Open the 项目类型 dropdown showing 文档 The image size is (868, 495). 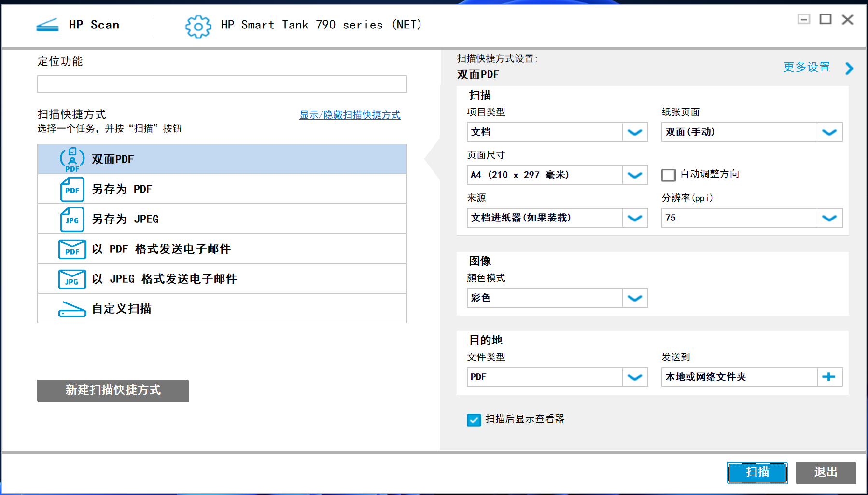point(634,132)
